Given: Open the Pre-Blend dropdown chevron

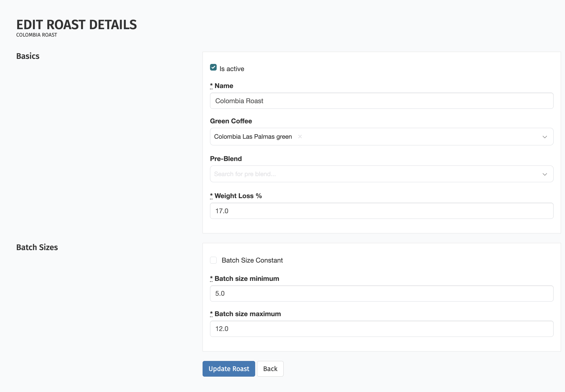Looking at the screenshot, I should click(545, 174).
